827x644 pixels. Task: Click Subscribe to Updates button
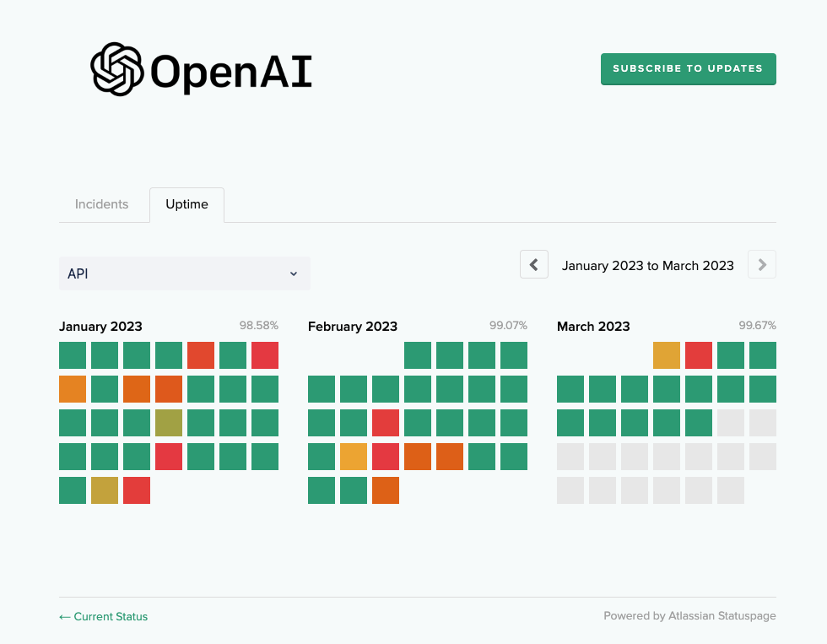688,68
